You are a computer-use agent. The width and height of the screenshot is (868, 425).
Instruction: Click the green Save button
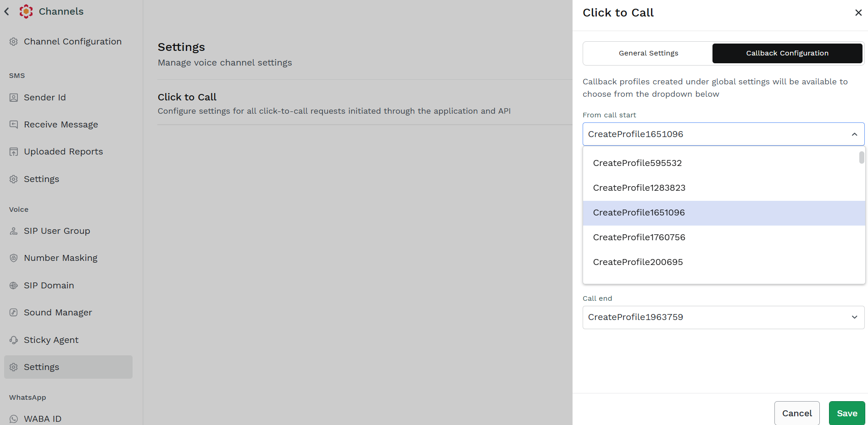[x=847, y=413]
